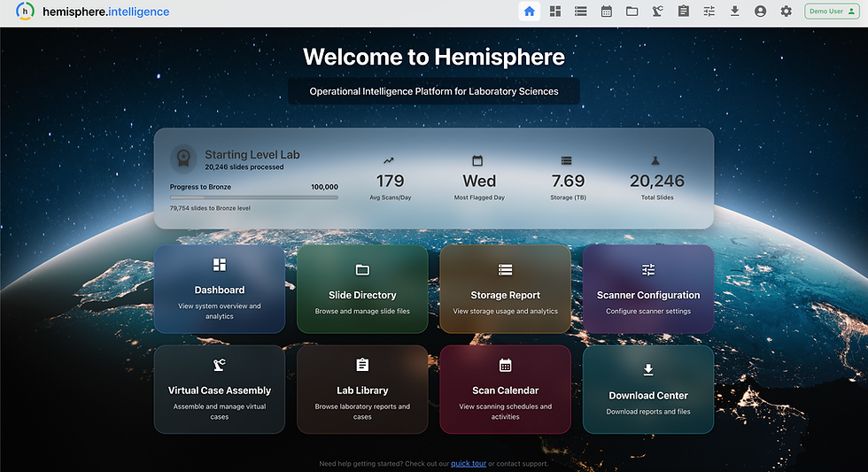Open the Storage Report card
Viewport: 868px width, 472px height.
click(505, 289)
